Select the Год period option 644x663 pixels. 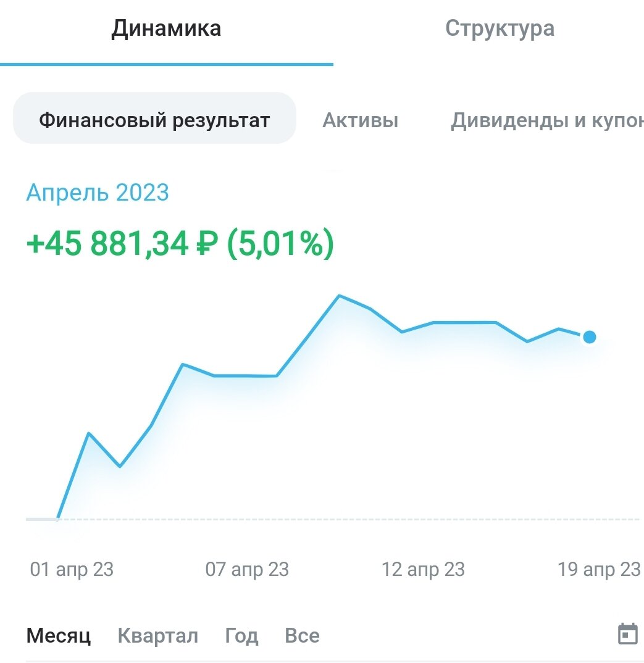click(x=241, y=635)
